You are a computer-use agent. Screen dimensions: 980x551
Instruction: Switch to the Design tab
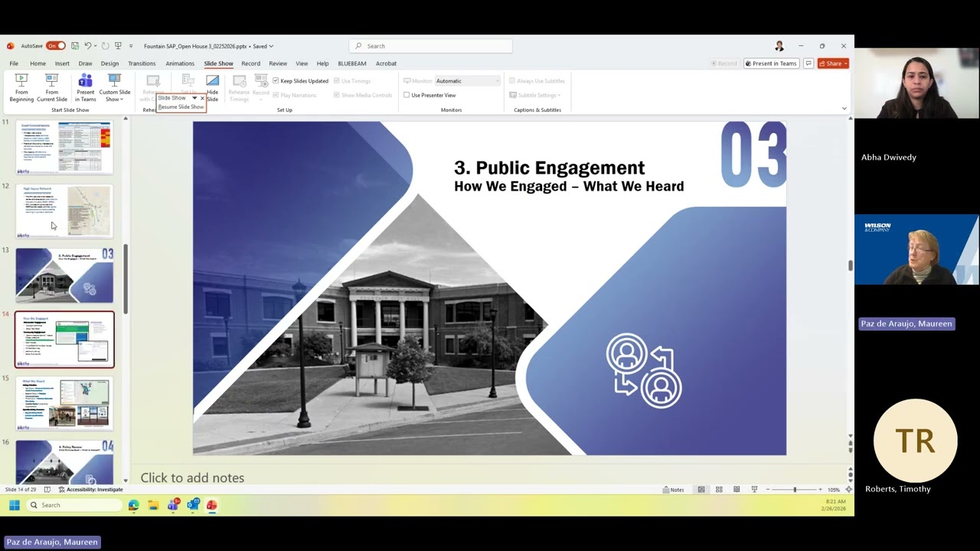pyautogui.click(x=109, y=64)
